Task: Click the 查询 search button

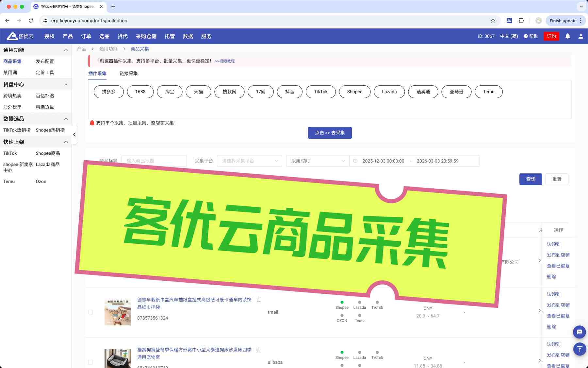Action: coord(531,179)
